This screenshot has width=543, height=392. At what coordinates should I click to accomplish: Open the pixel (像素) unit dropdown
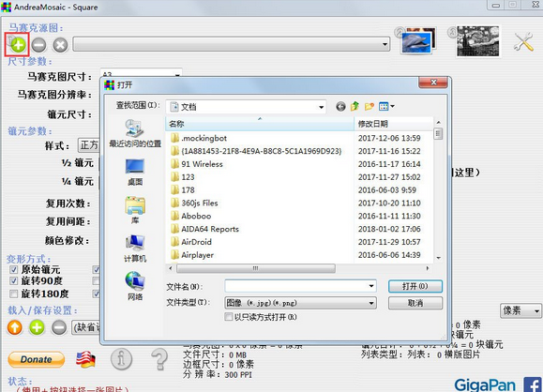click(520, 310)
